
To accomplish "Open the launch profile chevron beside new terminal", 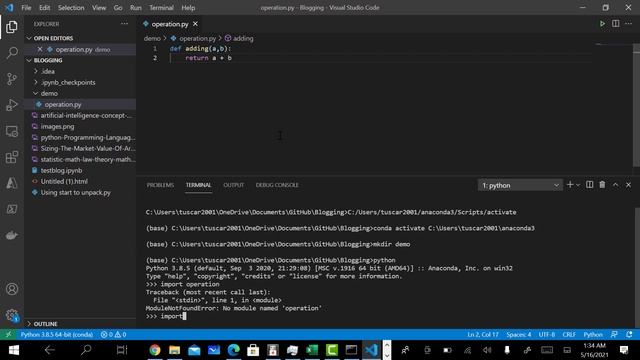I will (578, 185).
